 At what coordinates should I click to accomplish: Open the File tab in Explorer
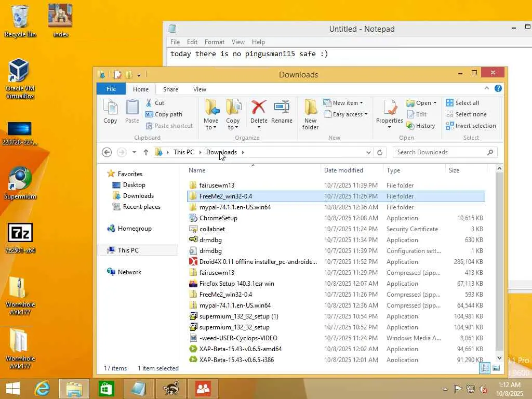pos(111,89)
